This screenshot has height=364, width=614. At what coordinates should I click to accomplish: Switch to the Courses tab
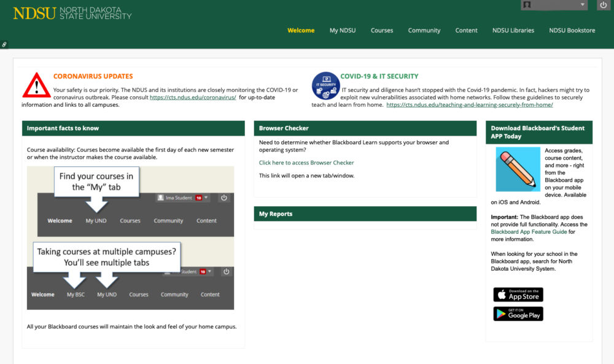pyautogui.click(x=382, y=30)
